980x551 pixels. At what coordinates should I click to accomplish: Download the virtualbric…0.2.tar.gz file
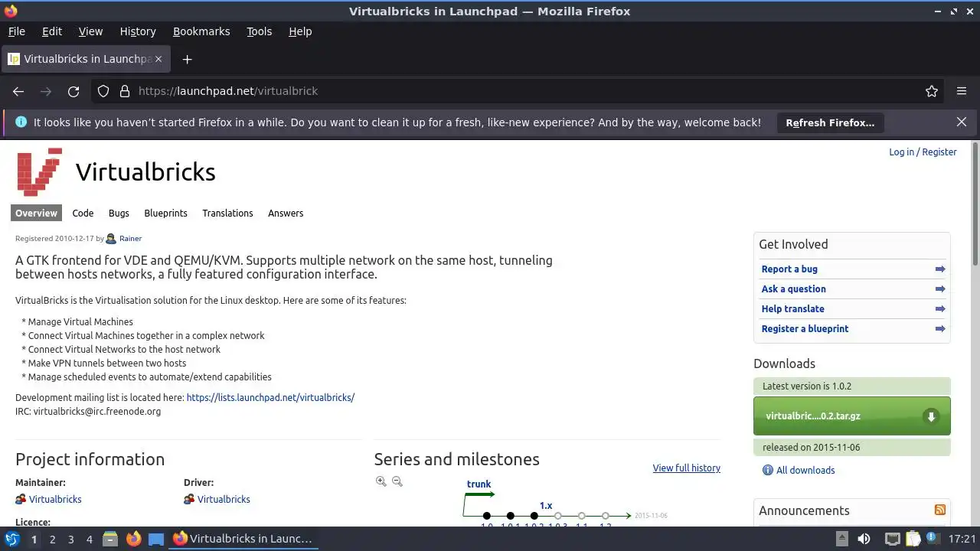[852, 416]
